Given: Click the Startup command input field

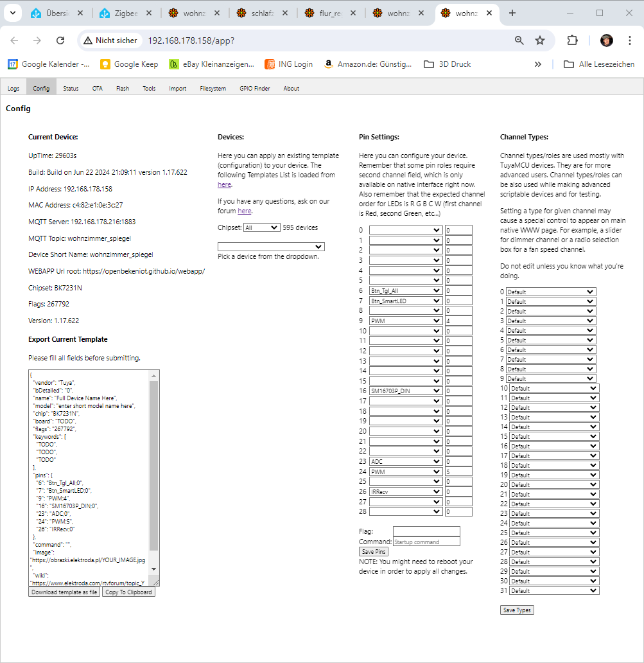Looking at the screenshot, I should pyautogui.click(x=426, y=542).
